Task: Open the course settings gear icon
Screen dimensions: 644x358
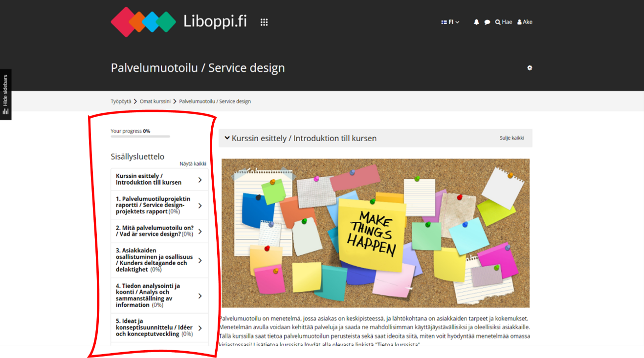Action: 530,68
